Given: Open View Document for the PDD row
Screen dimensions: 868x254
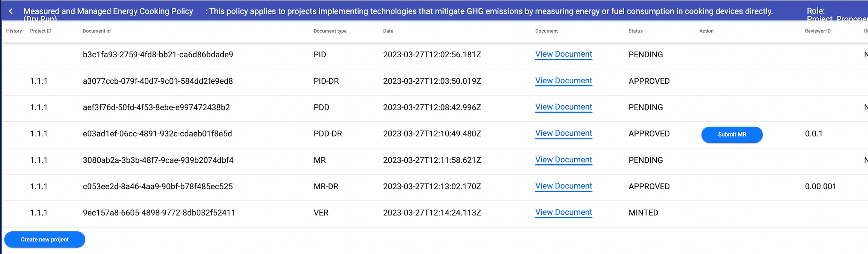Looking at the screenshot, I should coord(564,107).
